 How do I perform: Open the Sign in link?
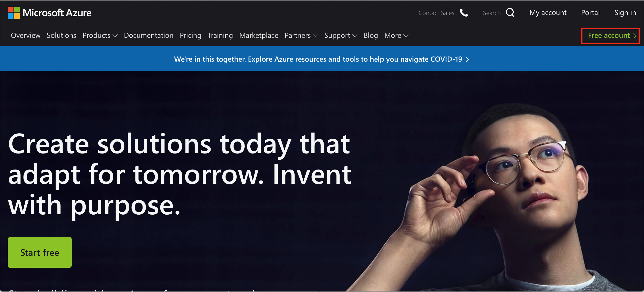625,13
